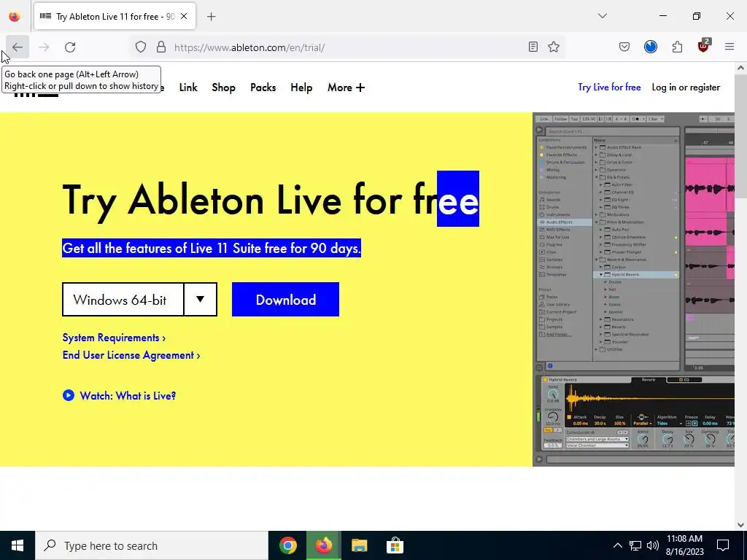
Task: List all tabs with the chevron
Action: pos(603,16)
